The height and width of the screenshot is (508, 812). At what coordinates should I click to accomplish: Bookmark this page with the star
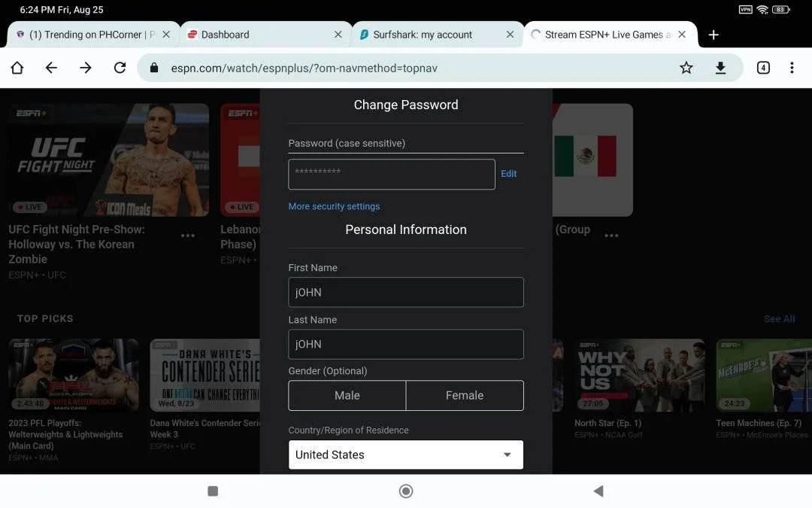(x=686, y=68)
